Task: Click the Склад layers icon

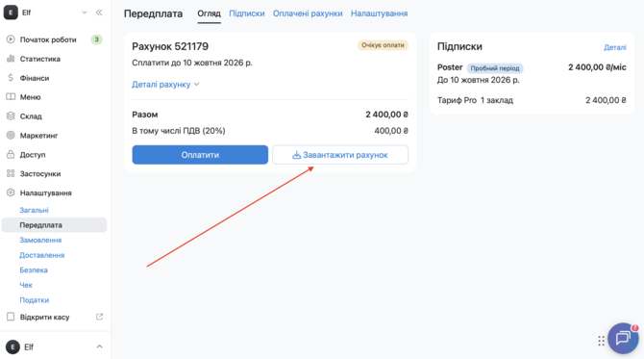Action: pyautogui.click(x=11, y=115)
